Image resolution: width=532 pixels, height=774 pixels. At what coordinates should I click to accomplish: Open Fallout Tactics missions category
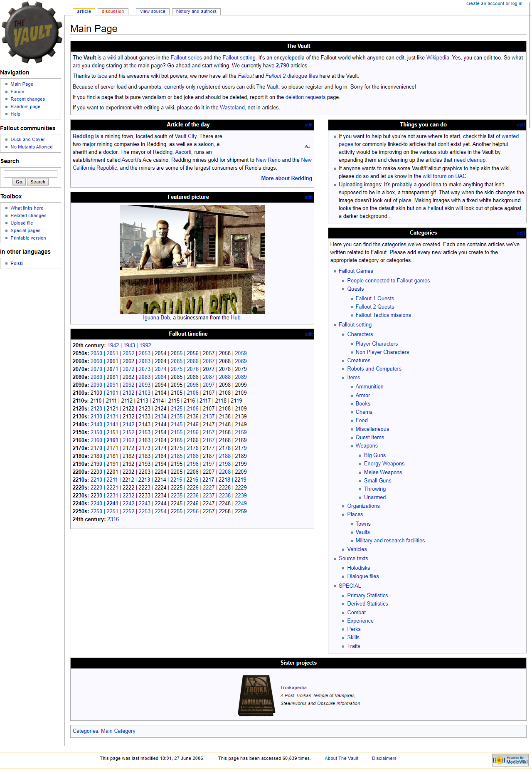(x=383, y=315)
